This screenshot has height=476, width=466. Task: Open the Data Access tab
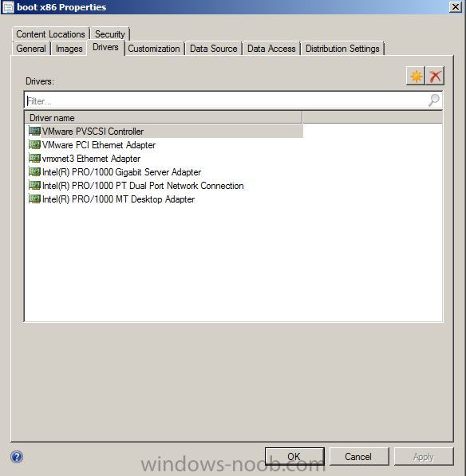[271, 49]
